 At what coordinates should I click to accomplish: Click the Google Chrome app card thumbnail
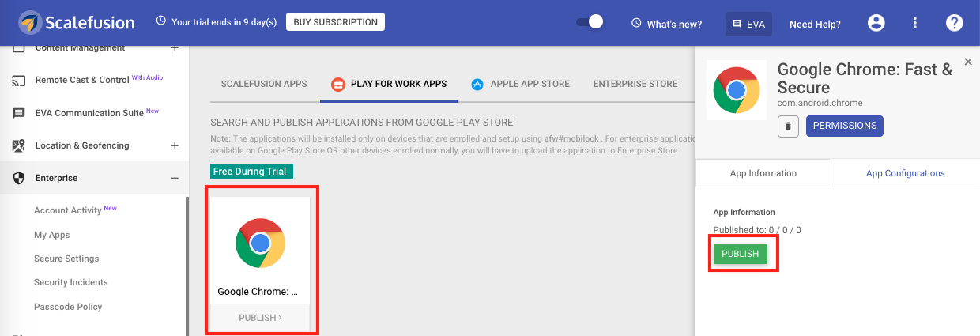pos(260,244)
